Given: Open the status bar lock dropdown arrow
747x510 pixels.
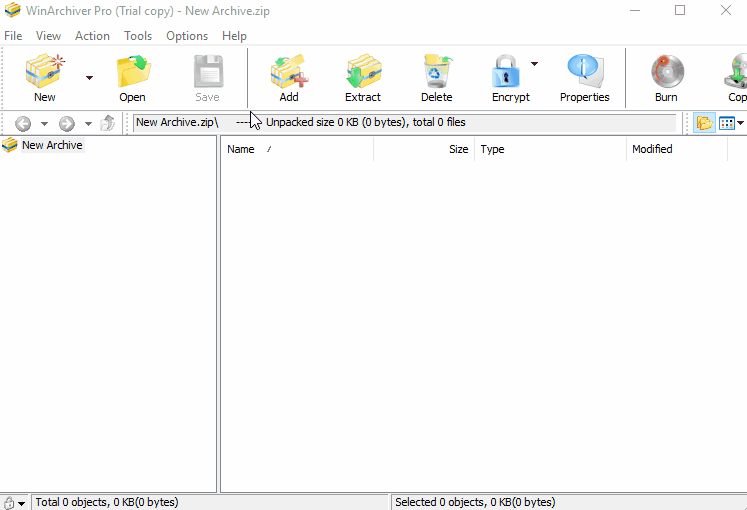Looking at the screenshot, I should point(21,503).
